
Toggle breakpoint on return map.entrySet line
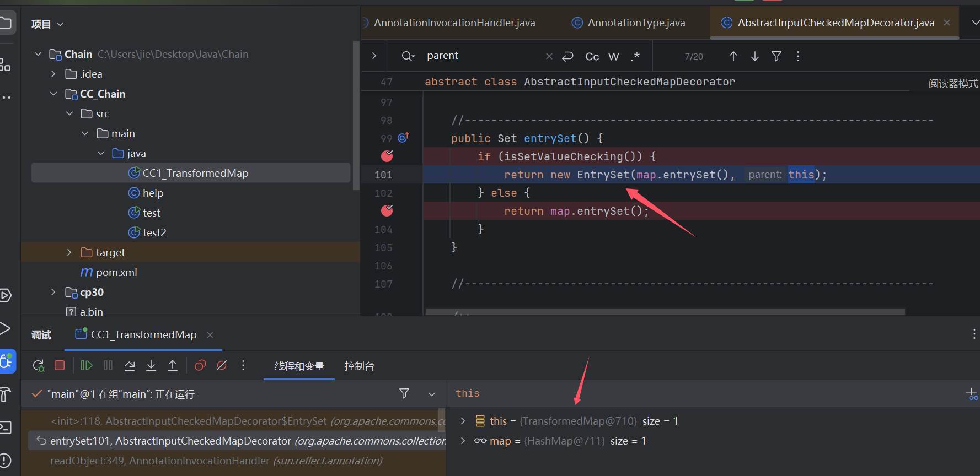387,210
